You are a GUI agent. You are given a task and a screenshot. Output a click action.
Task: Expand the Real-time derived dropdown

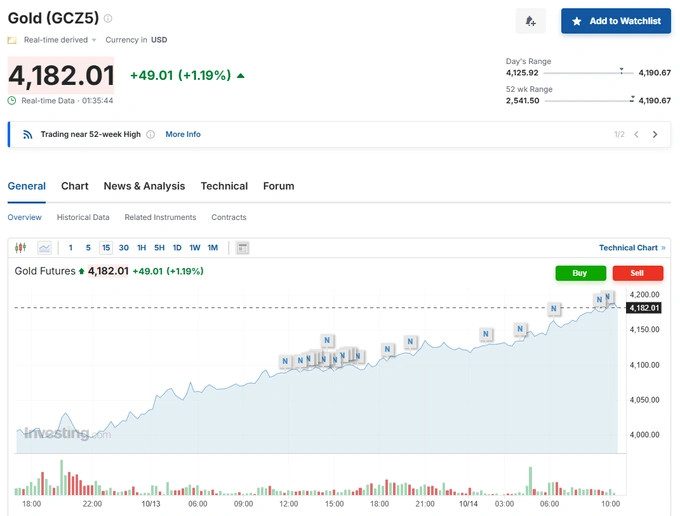coord(94,40)
